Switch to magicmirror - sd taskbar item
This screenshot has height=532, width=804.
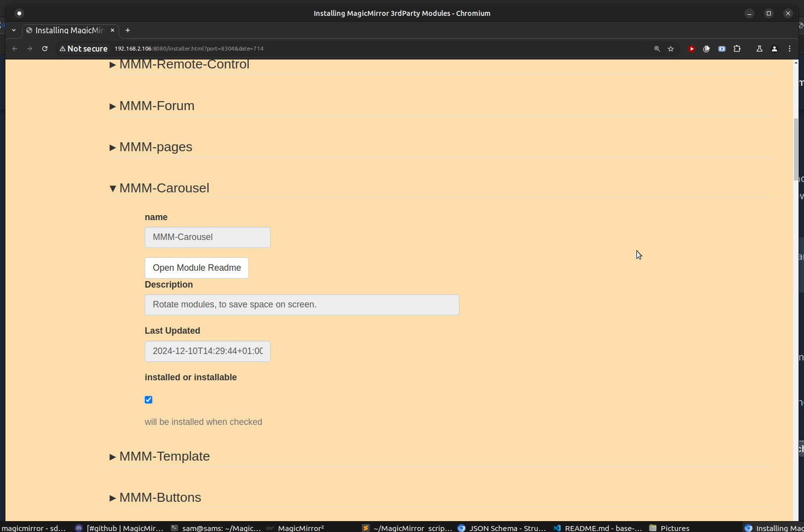[x=33, y=528]
